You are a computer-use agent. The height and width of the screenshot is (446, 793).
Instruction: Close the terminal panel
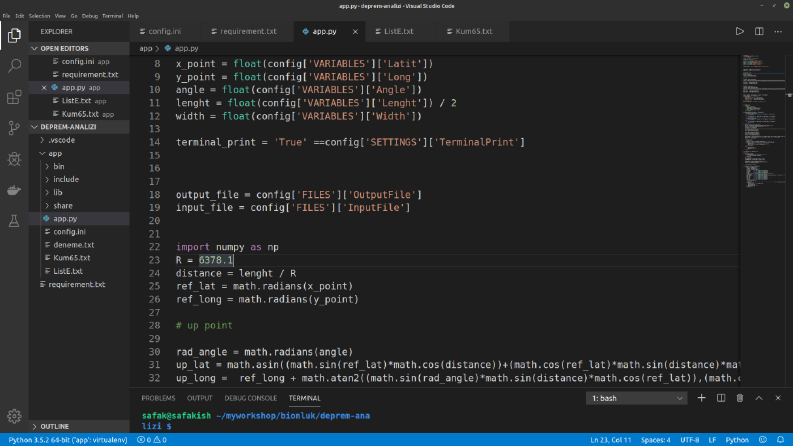pyautogui.click(x=778, y=398)
